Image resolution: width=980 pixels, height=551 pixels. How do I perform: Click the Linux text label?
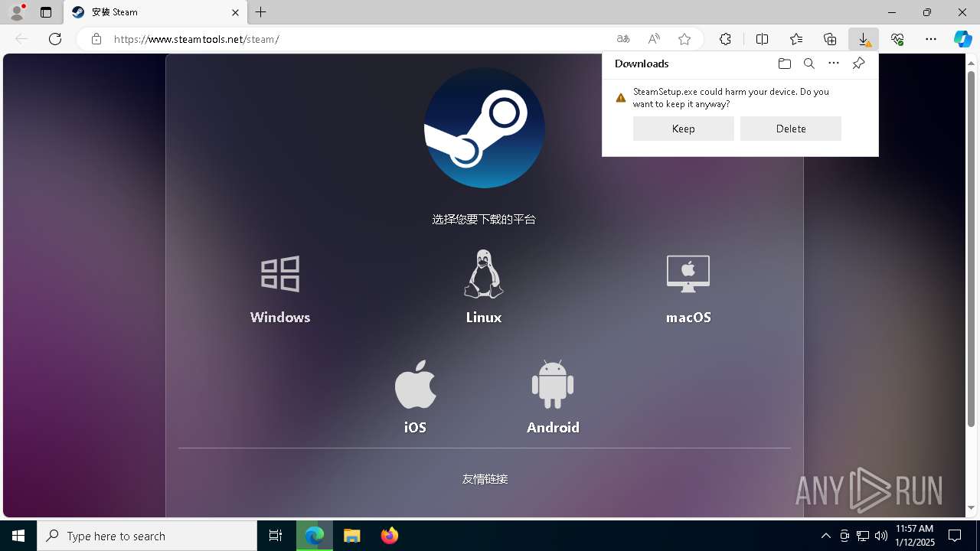pyautogui.click(x=484, y=317)
